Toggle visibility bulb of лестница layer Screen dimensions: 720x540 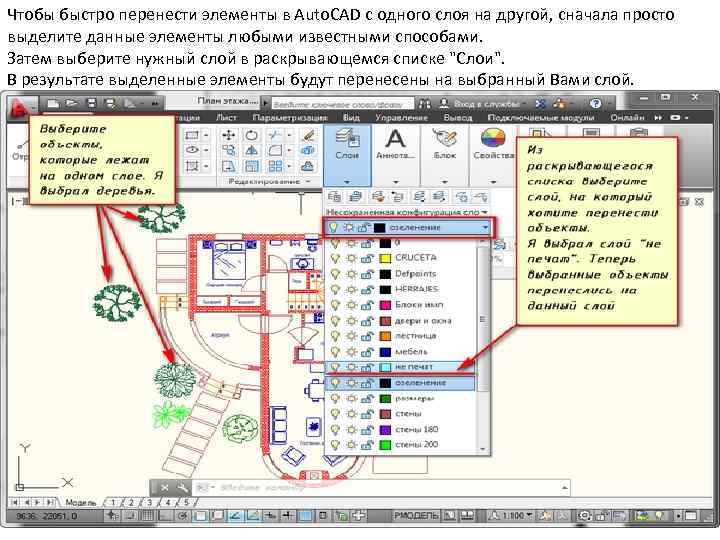coord(335,337)
